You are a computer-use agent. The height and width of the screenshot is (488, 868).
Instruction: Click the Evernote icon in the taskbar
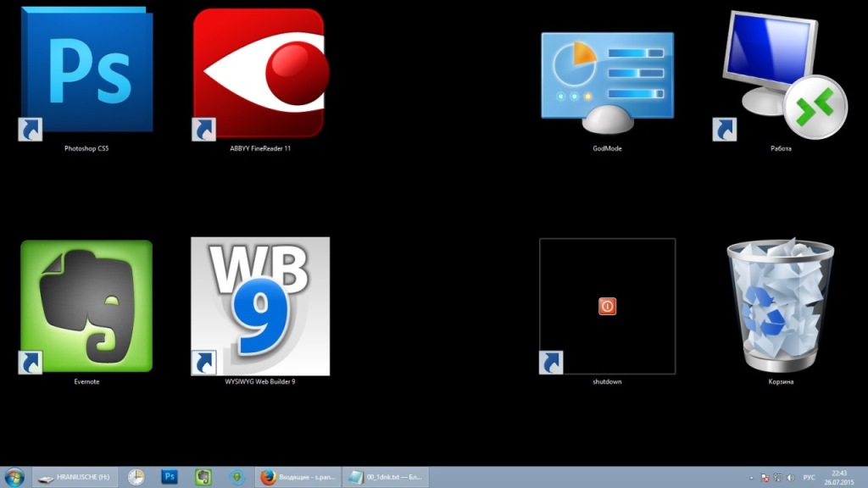(203, 477)
